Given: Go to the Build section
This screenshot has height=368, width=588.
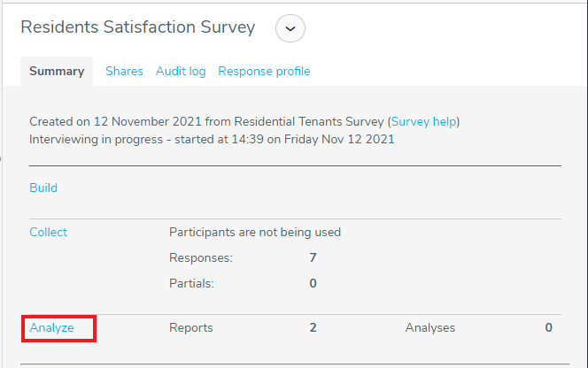Looking at the screenshot, I should (43, 188).
